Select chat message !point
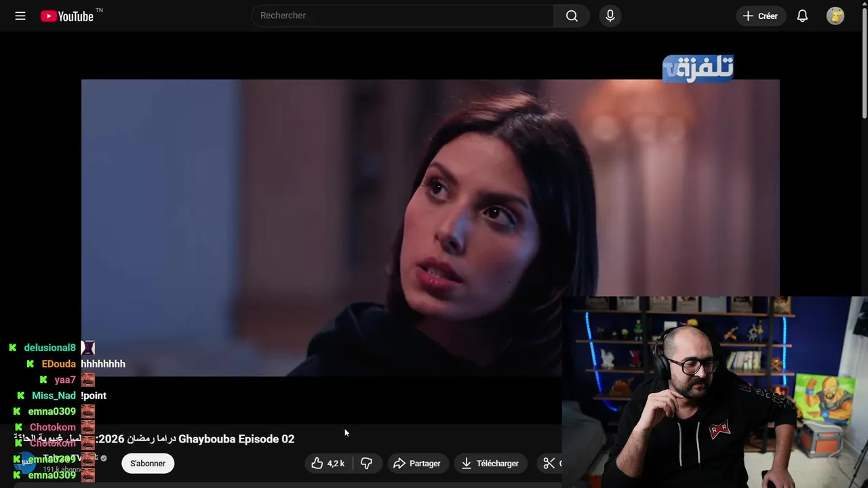 94,396
